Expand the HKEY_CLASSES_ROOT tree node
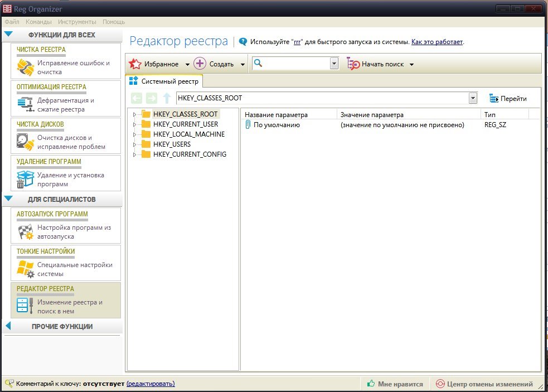This screenshot has width=548, height=392. [x=134, y=114]
